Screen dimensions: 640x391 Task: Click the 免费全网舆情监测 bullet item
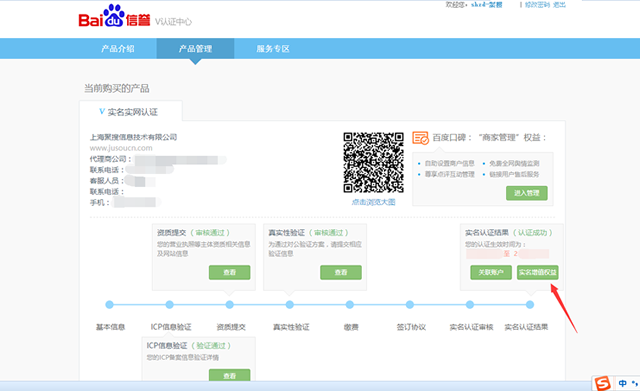coord(514,163)
